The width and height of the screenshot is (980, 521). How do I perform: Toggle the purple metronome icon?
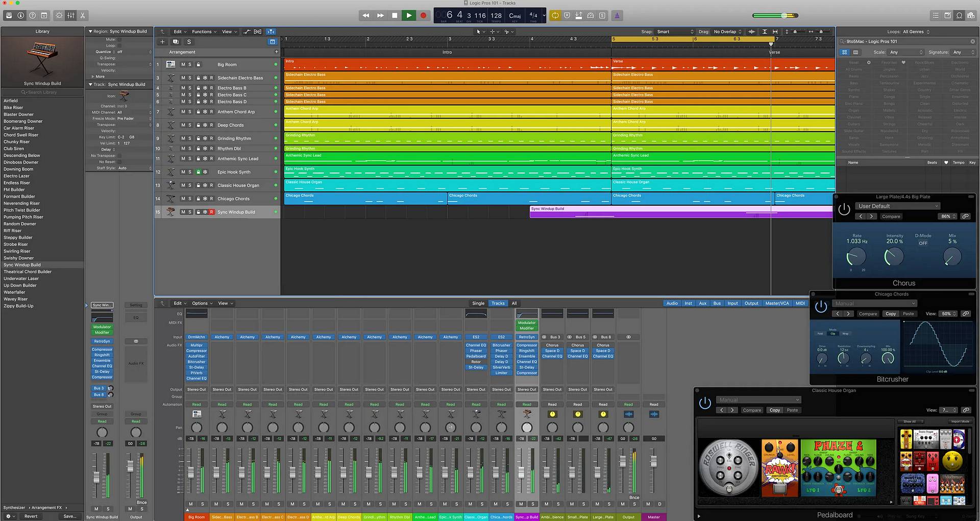pyautogui.click(x=617, y=15)
